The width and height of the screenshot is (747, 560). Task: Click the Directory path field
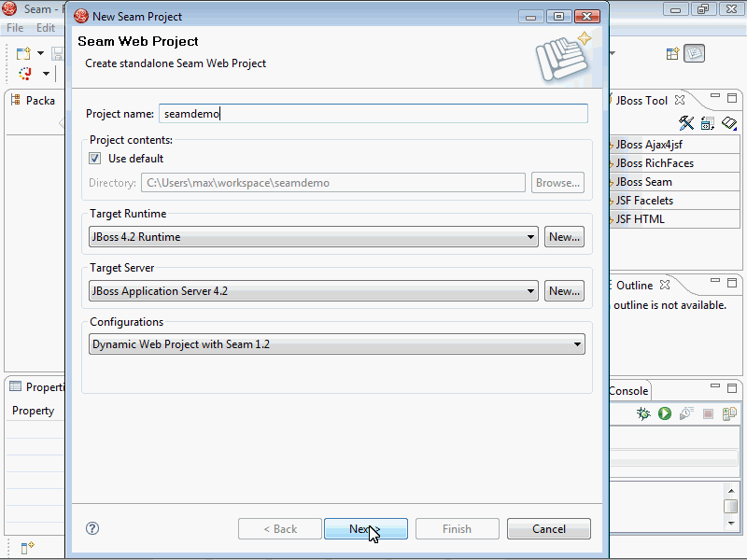pyautogui.click(x=333, y=183)
